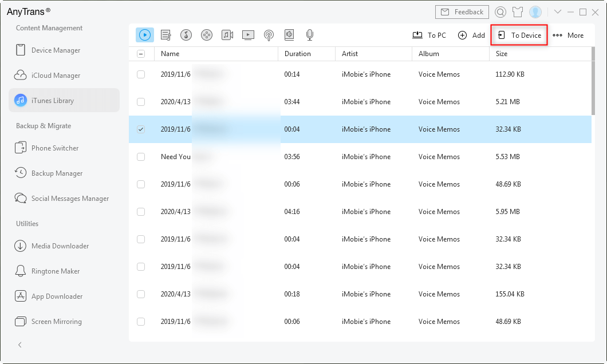Uncheck the highlighted 00:04 row checkbox
The width and height of the screenshot is (607, 364).
pyautogui.click(x=141, y=129)
